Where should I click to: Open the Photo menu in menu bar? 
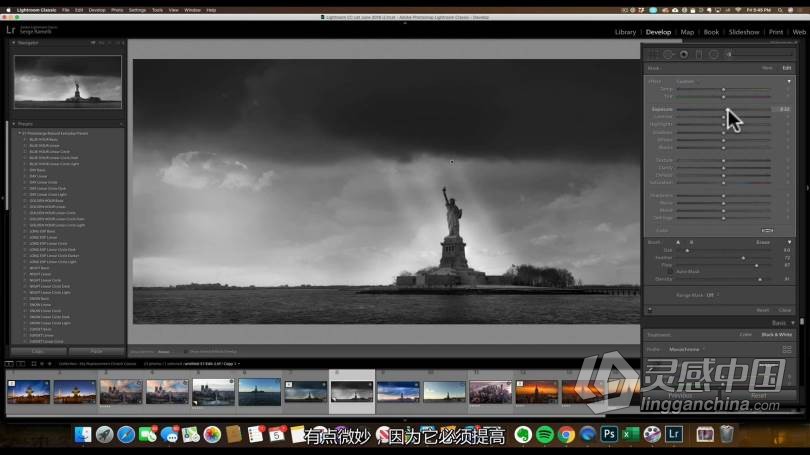117,10
